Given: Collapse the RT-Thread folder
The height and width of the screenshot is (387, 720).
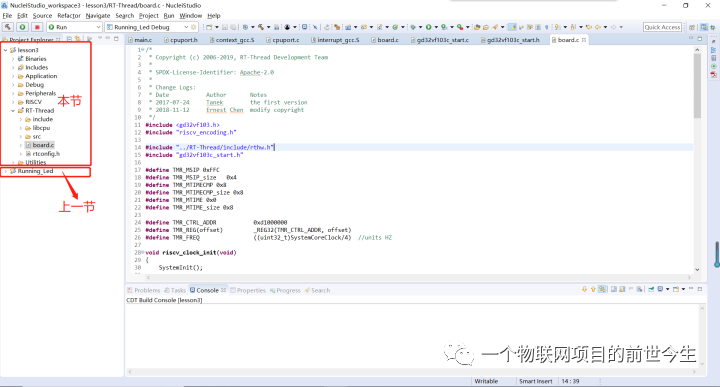Looking at the screenshot, I should click(x=13, y=111).
